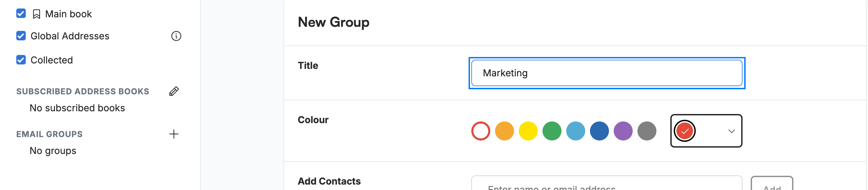
Task: Disable the Collected address book checkbox
Action: point(21,60)
